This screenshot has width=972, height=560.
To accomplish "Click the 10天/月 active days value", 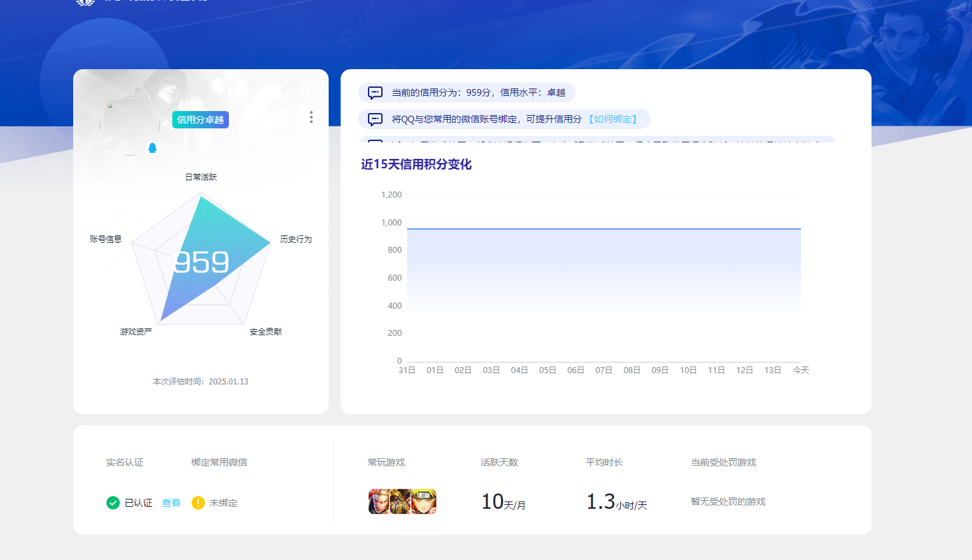I will pos(504,502).
